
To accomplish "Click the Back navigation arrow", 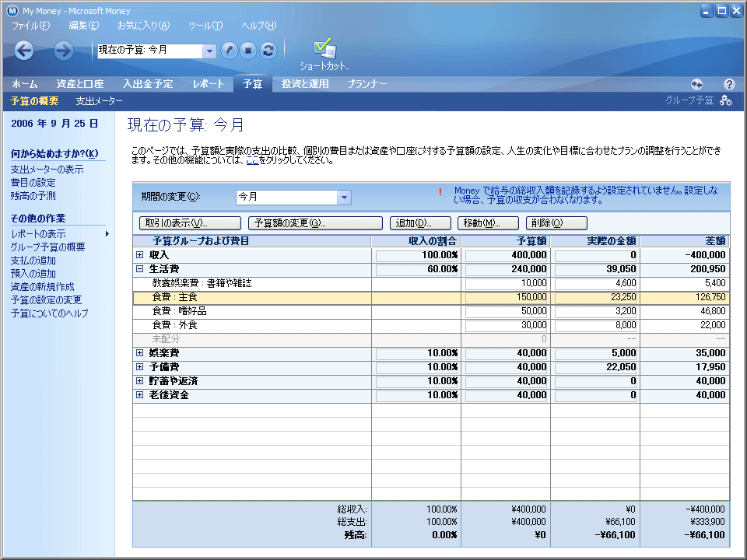I will [x=24, y=50].
